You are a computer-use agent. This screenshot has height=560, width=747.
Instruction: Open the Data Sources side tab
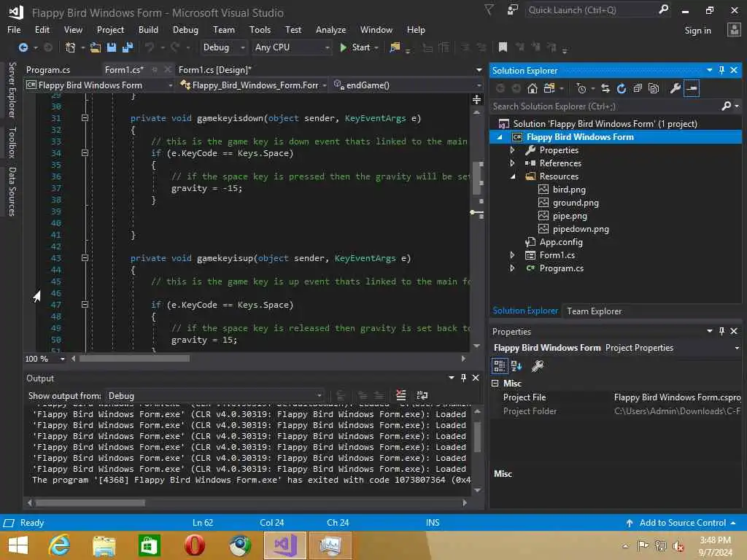tap(12, 192)
